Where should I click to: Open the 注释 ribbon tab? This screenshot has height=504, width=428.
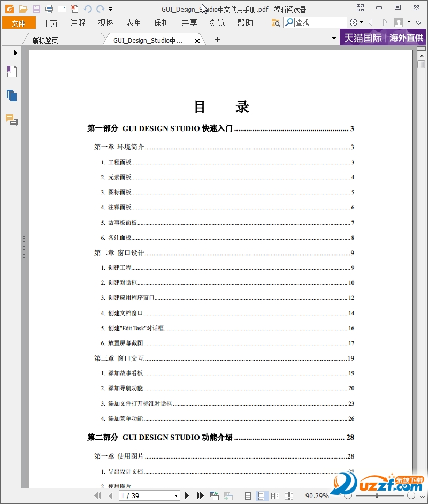click(78, 23)
